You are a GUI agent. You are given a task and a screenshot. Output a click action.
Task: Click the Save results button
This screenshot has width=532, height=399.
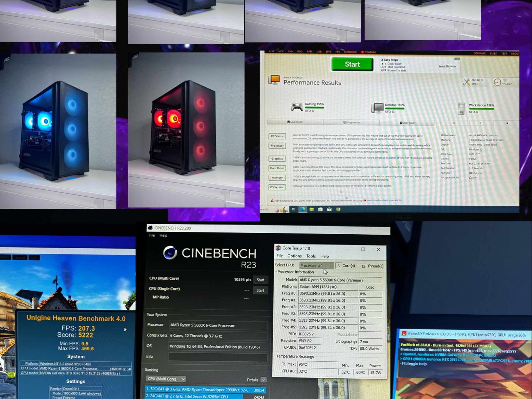click(295, 122)
